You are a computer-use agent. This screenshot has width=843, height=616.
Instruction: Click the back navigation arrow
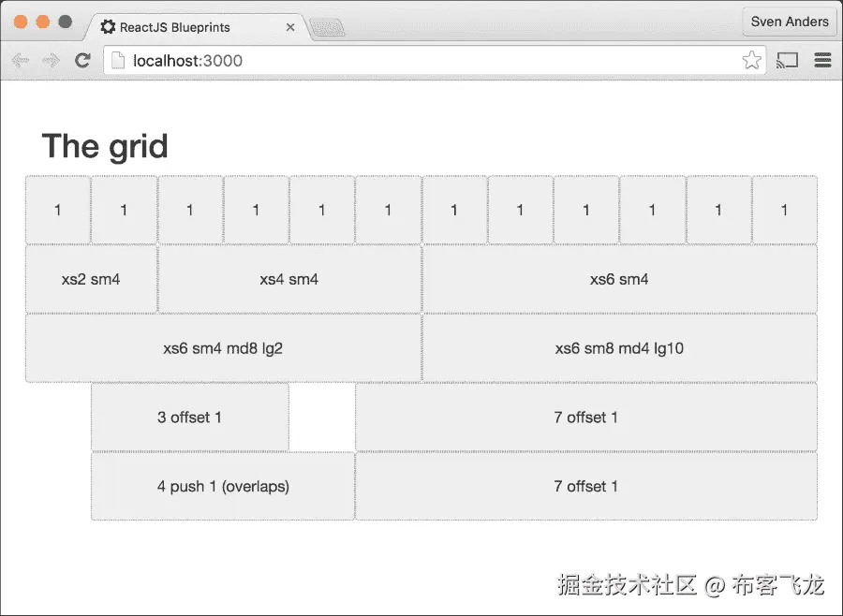pos(21,60)
